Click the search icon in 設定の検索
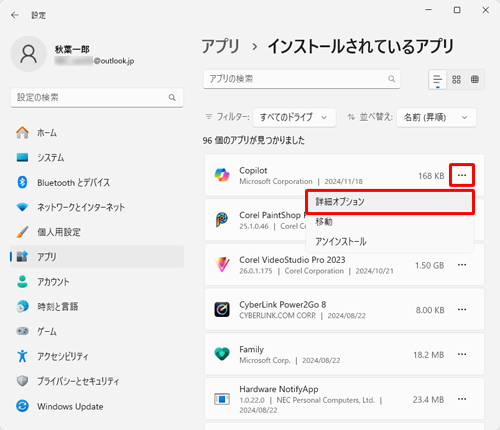The image size is (500, 430). tap(172, 97)
